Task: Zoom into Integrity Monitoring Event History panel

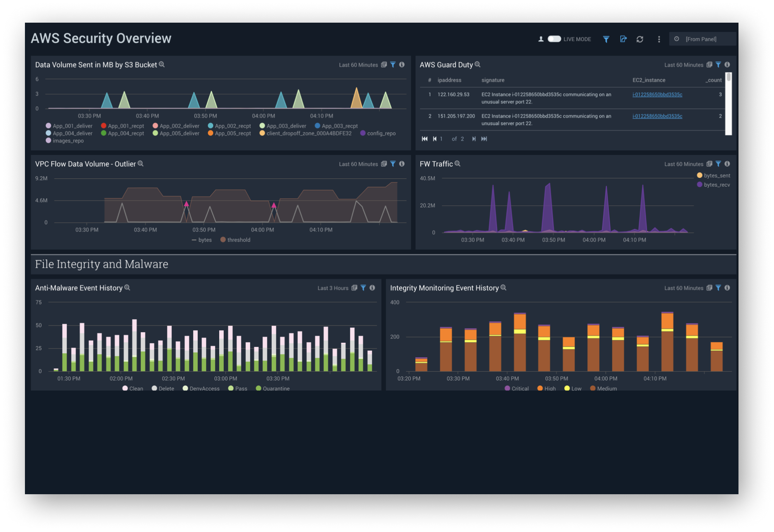Action: pos(503,288)
